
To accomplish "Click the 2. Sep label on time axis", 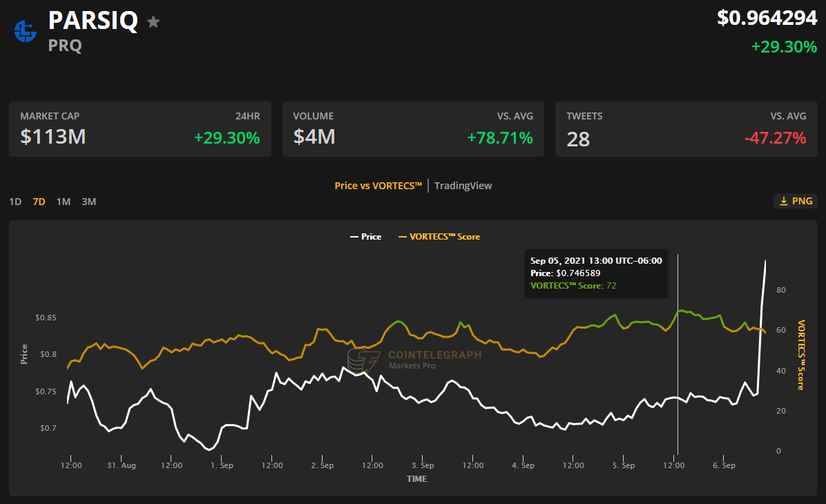I will point(322,465).
